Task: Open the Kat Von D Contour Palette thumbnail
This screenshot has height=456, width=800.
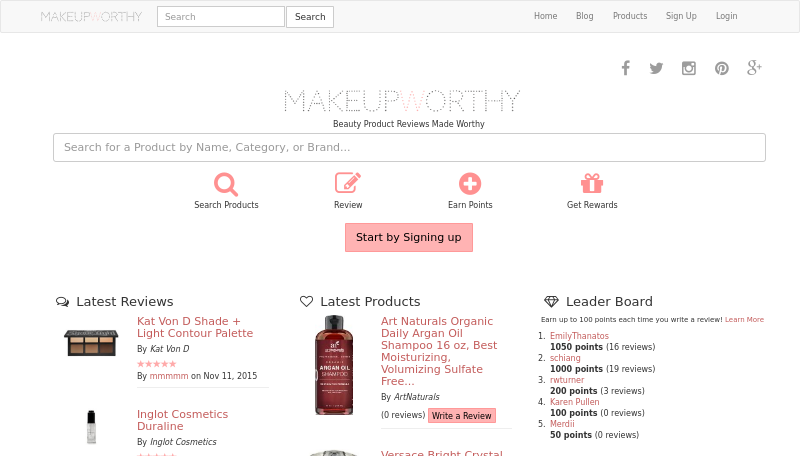Action: coord(91,343)
